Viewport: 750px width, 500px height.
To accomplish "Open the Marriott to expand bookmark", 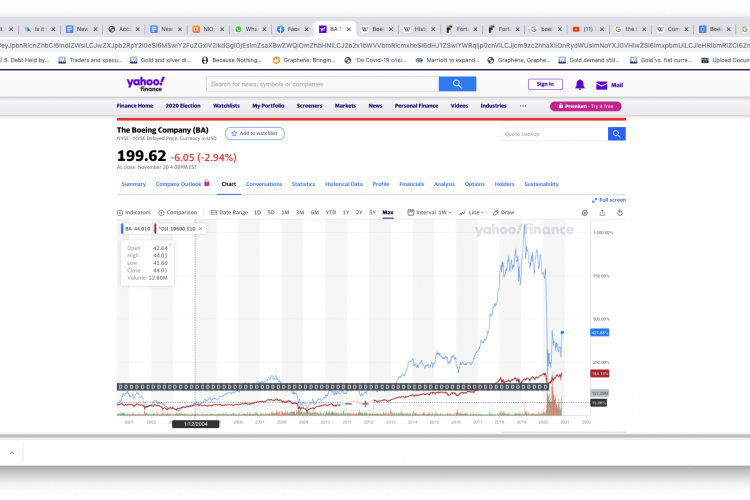I will pos(447,60).
